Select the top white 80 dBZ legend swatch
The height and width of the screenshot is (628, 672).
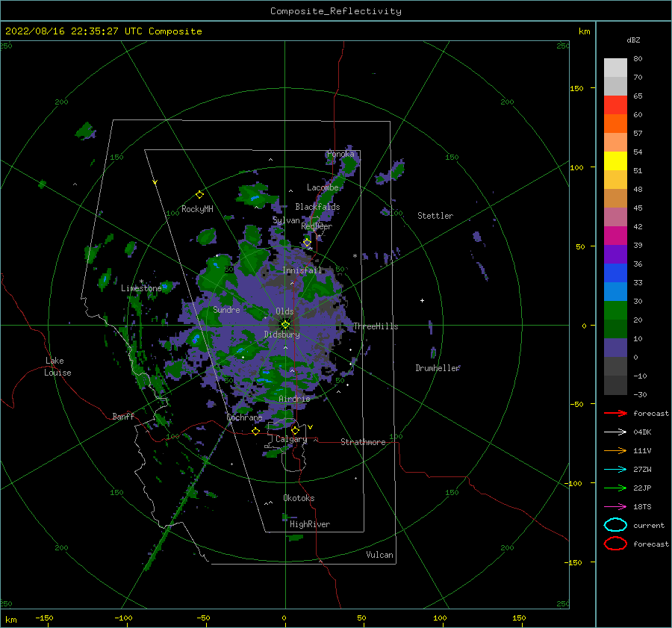tap(615, 67)
